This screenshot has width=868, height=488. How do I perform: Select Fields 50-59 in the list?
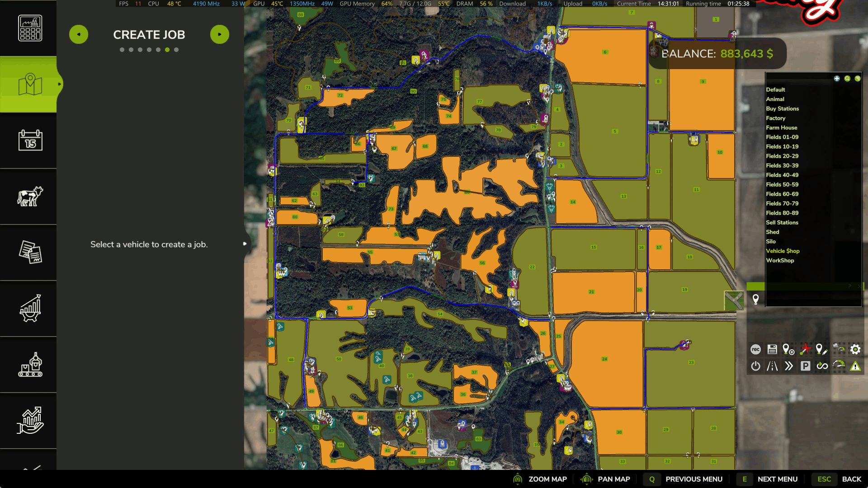[x=782, y=184]
